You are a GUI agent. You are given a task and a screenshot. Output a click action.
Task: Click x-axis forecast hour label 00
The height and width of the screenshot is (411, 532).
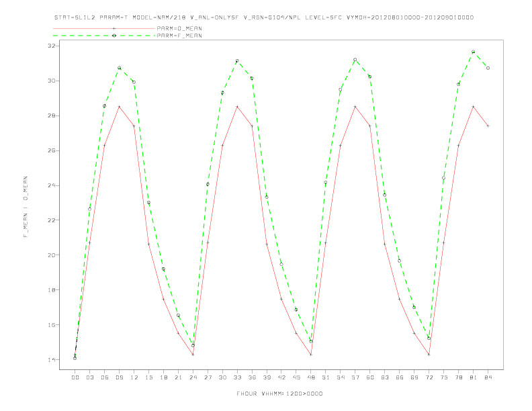pos(75,377)
